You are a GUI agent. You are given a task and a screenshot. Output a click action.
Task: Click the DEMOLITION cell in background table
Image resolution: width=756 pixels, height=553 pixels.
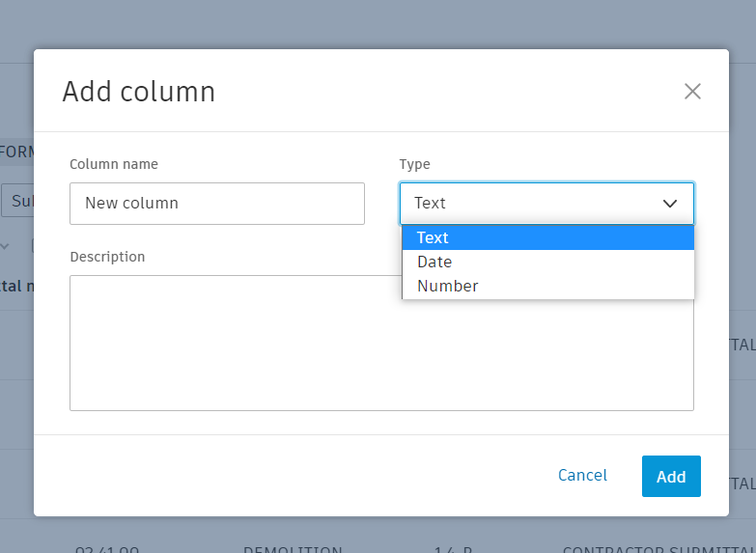[x=293, y=549]
